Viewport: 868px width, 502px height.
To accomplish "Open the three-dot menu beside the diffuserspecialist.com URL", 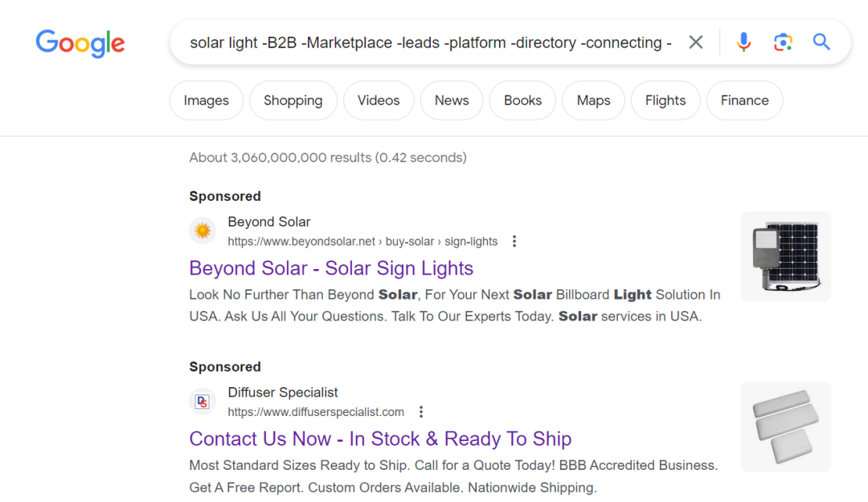I will coord(420,412).
